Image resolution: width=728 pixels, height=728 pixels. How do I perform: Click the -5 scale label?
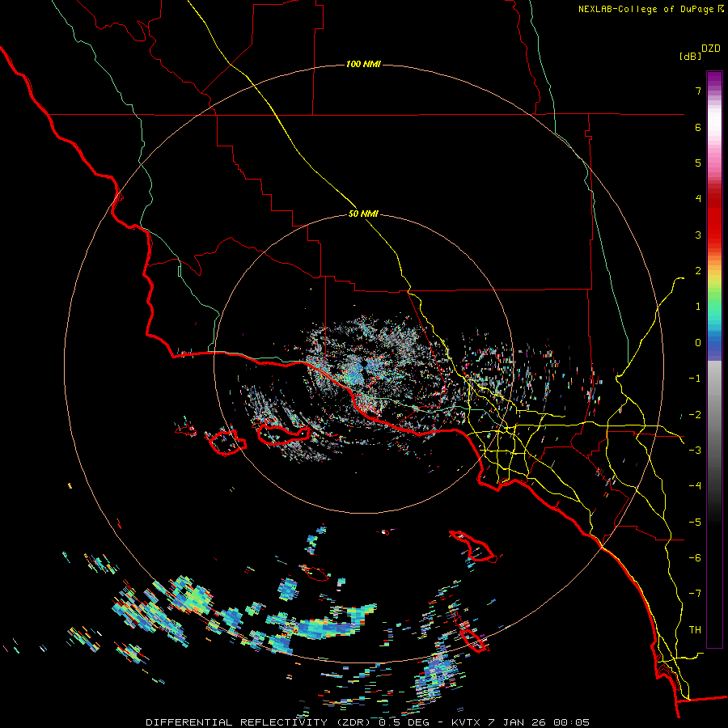[695, 523]
